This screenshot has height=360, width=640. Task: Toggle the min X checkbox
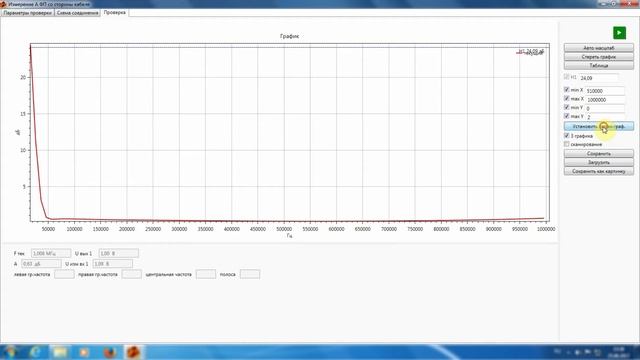567,89
